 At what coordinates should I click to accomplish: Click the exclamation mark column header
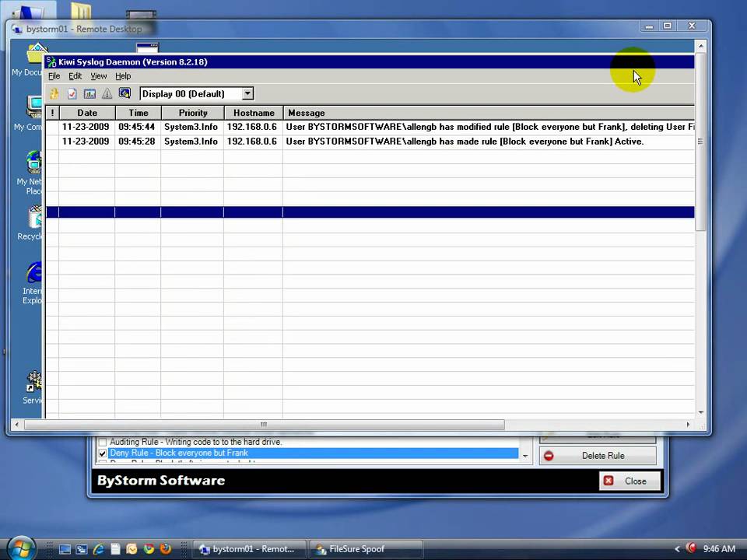(x=52, y=113)
